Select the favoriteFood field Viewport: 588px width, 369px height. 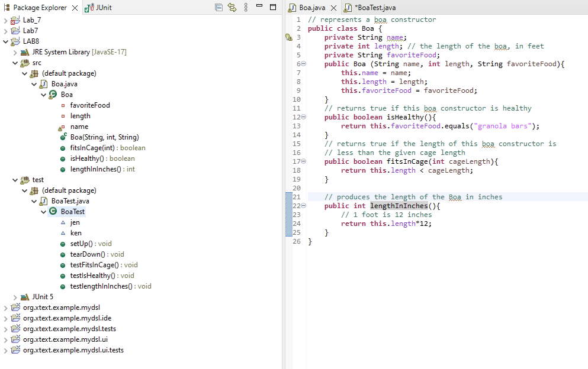pos(90,105)
